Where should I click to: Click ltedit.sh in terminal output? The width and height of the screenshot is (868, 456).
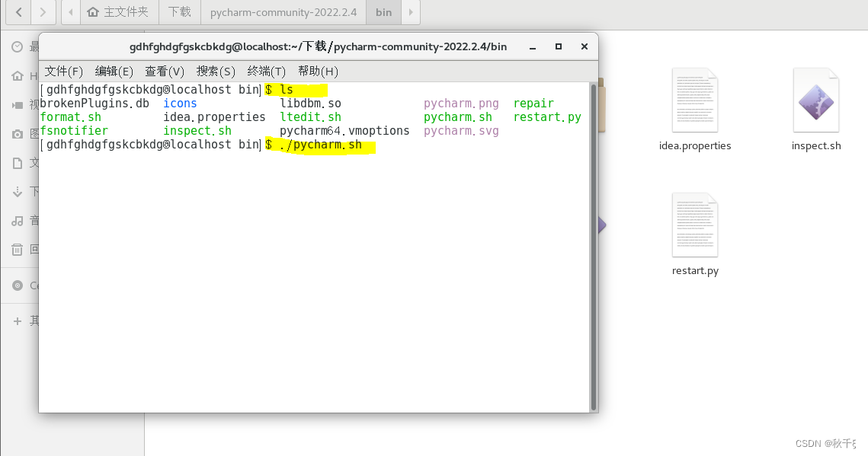(x=311, y=117)
